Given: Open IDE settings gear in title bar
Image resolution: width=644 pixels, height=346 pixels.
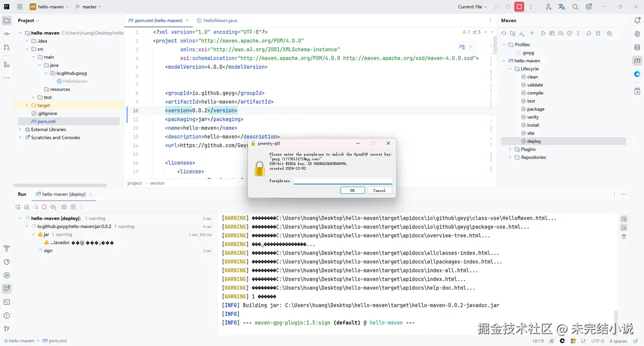Looking at the screenshot, I should (589, 7).
